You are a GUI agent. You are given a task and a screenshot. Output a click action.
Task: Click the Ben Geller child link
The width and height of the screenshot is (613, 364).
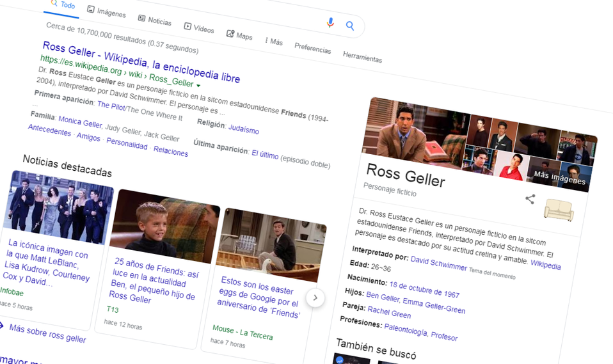click(383, 297)
